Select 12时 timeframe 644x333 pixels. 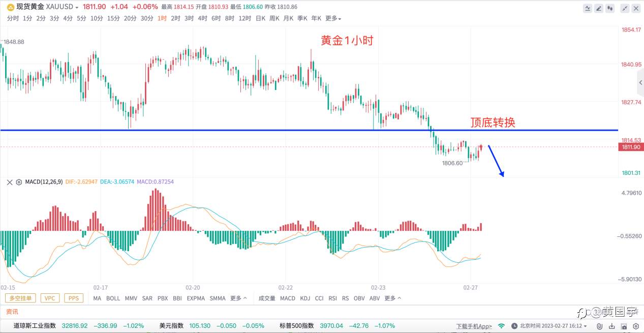pos(245,18)
